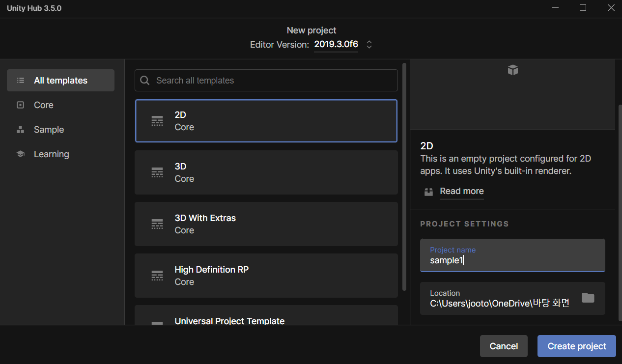This screenshot has height=364, width=622.
Task: Open the Editor Version 2019.3.0f6 dropdown
Action: [x=336, y=44]
